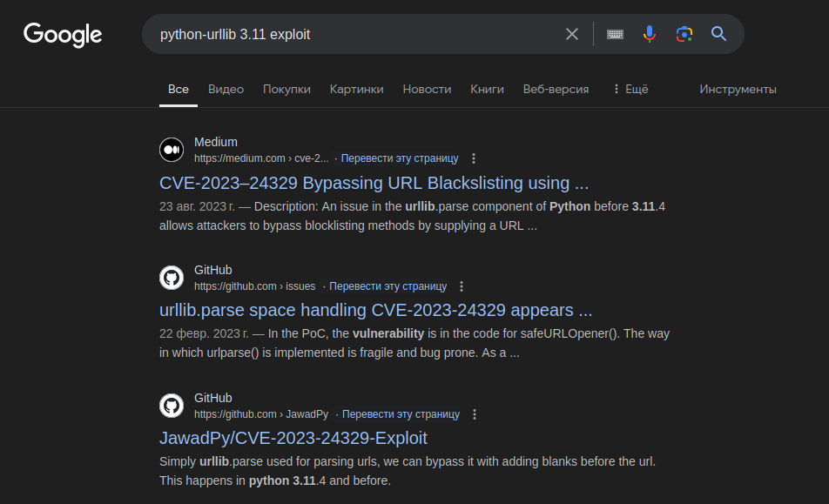Open the Инструменты search tools
Screen dimensions: 829x504
click(x=738, y=90)
